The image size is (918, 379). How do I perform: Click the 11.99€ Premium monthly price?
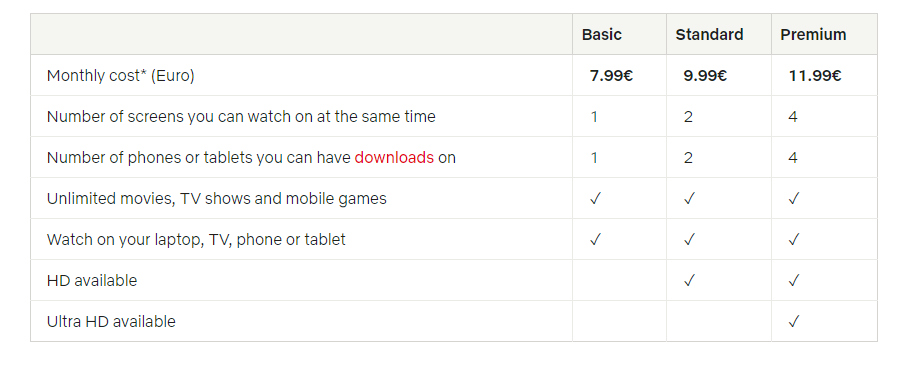click(815, 76)
